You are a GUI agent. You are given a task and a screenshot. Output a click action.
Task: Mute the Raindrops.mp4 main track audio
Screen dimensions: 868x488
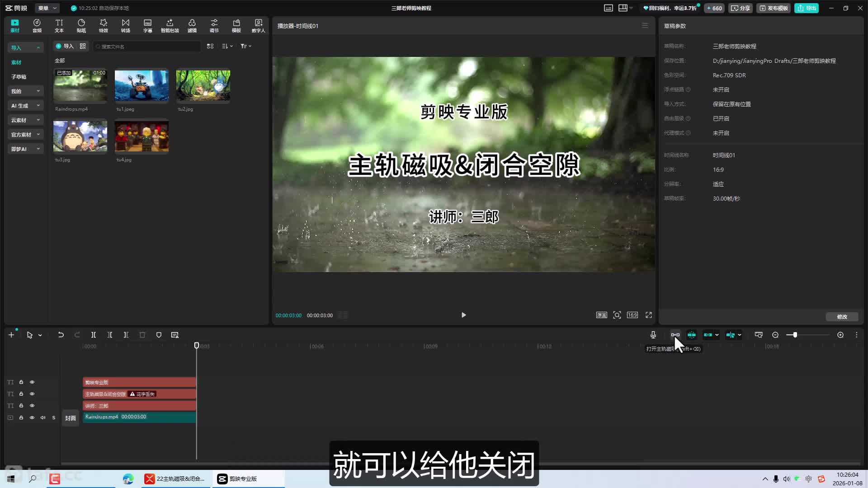tap(43, 418)
